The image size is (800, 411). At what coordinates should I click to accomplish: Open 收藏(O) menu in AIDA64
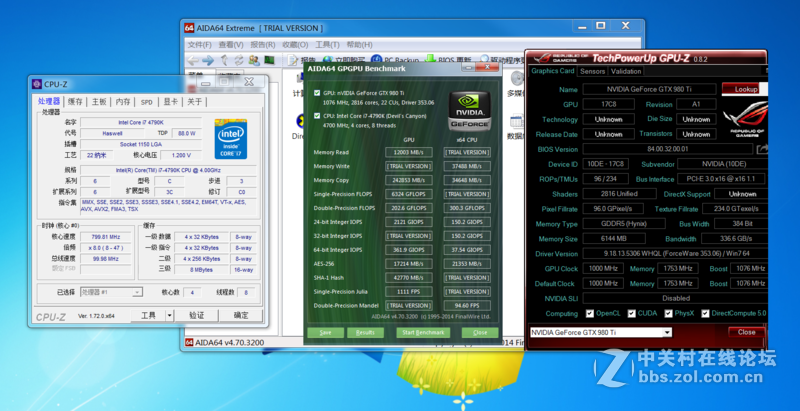point(295,44)
